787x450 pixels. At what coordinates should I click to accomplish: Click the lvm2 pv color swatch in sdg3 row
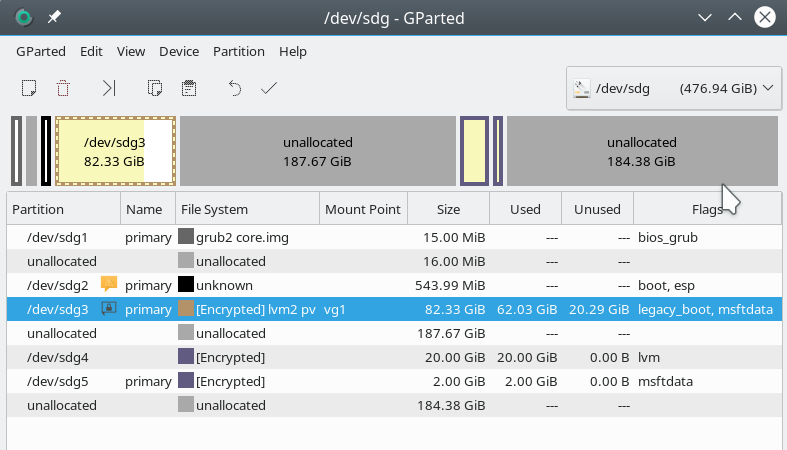186,309
